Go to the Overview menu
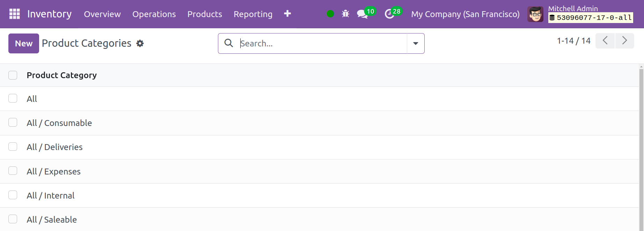 (102, 14)
